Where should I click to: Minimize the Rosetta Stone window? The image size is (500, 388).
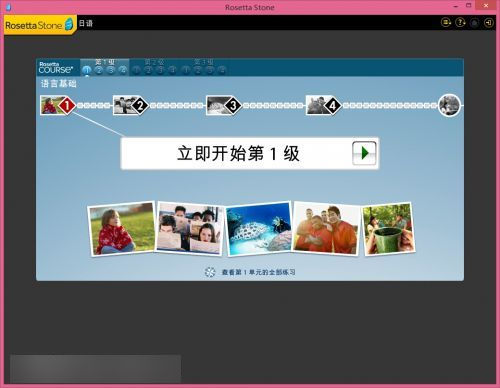[455, 6]
